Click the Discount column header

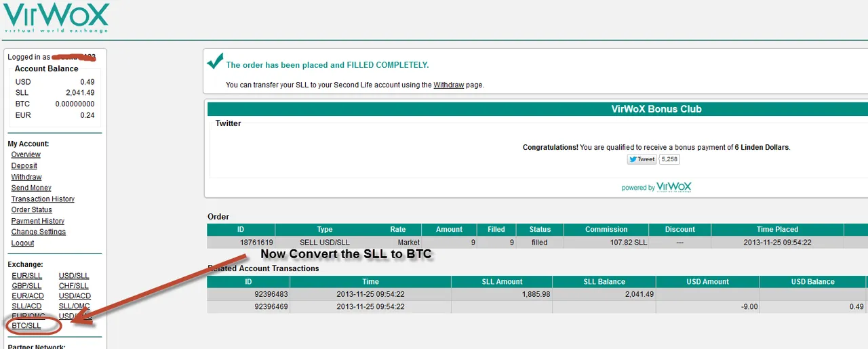click(680, 230)
